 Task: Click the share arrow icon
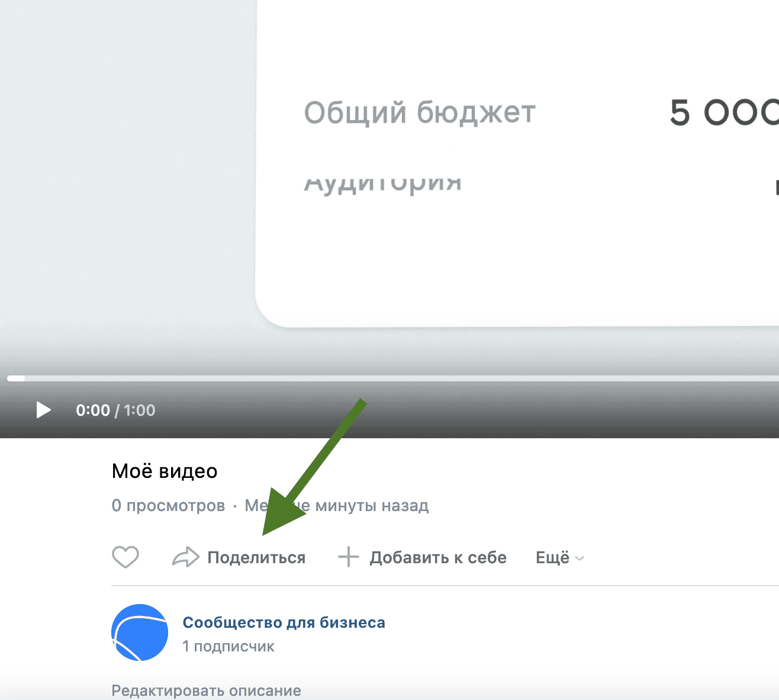(x=185, y=557)
